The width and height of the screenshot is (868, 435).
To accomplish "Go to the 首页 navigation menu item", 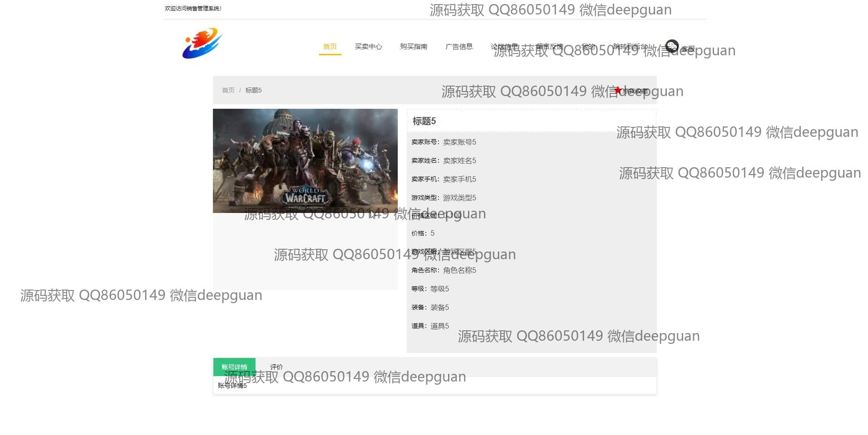I will (x=330, y=47).
